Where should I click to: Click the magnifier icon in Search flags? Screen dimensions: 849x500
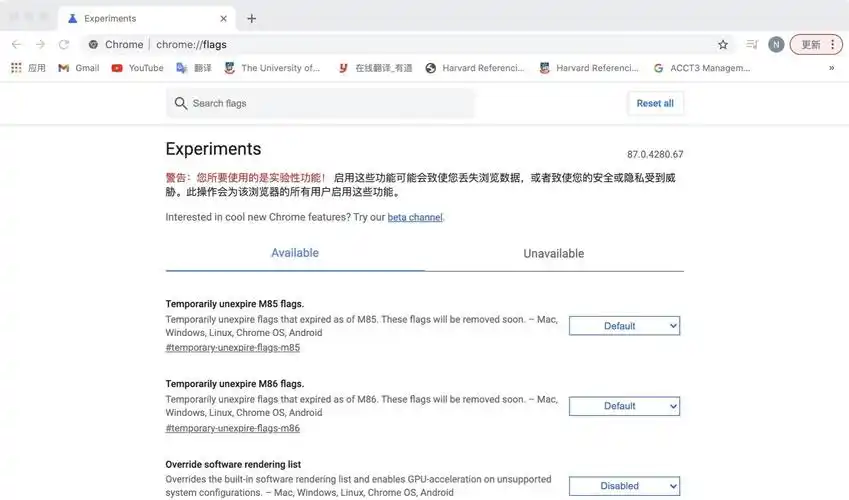point(180,103)
